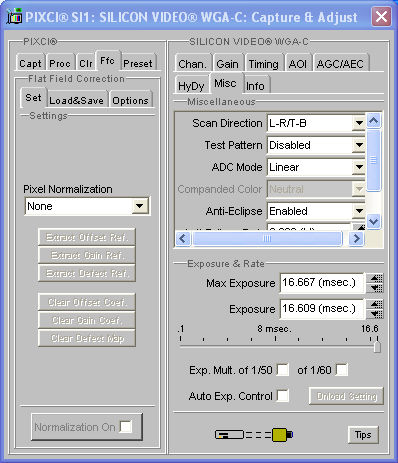Close the Capture & Adjust window
The height and width of the screenshot is (463, 398).
pos(381,16)
